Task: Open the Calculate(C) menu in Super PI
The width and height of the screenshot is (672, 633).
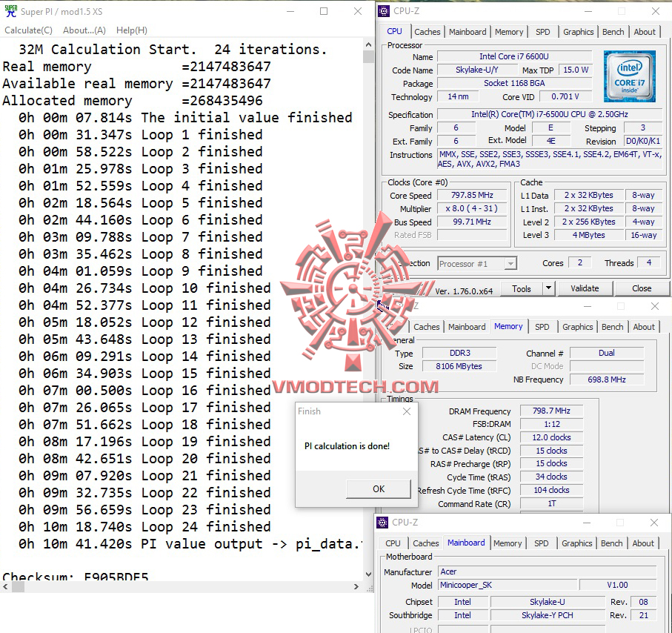Action: click(x=28, y=30)
